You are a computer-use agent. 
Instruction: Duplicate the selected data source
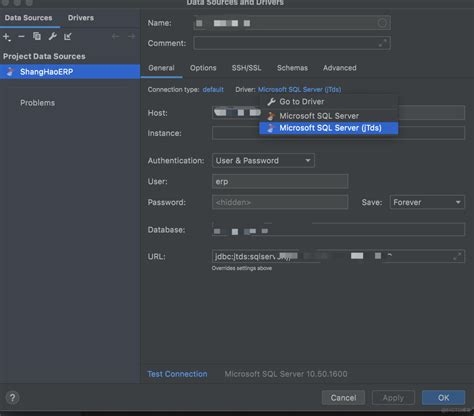pyautogui.click(x=37, y=36)
